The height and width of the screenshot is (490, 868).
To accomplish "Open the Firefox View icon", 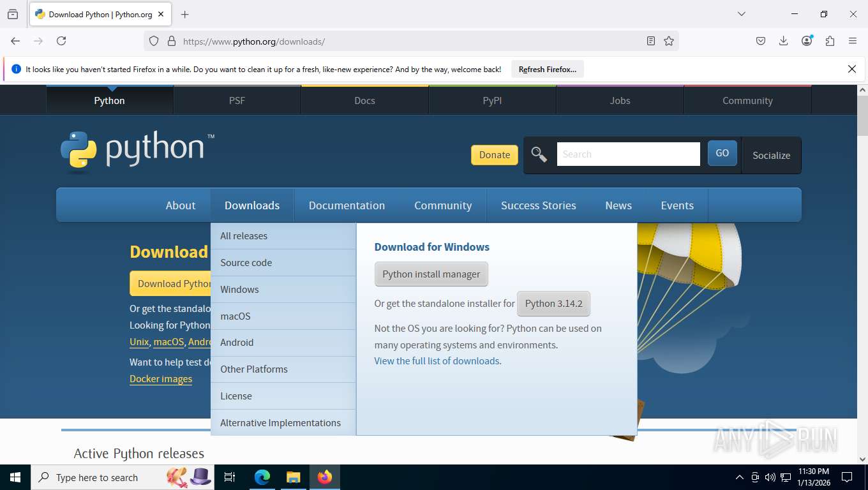I will coord(13,14).
